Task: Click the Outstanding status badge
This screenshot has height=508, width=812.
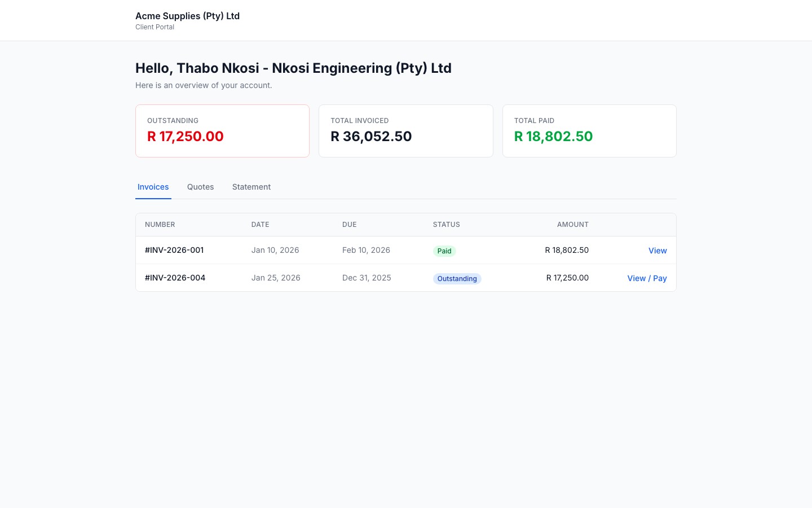Action: pyautogui.click(x=457, y=278)
